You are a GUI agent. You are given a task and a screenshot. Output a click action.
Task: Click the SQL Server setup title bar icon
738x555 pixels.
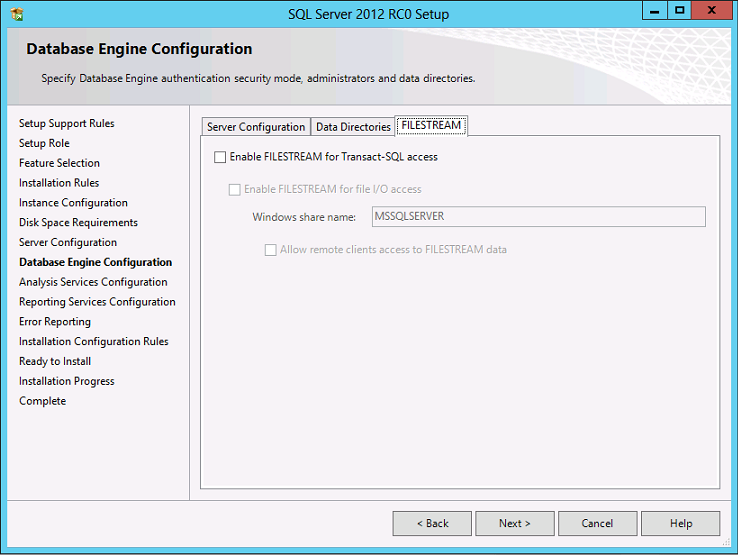[x=17, y=14]
